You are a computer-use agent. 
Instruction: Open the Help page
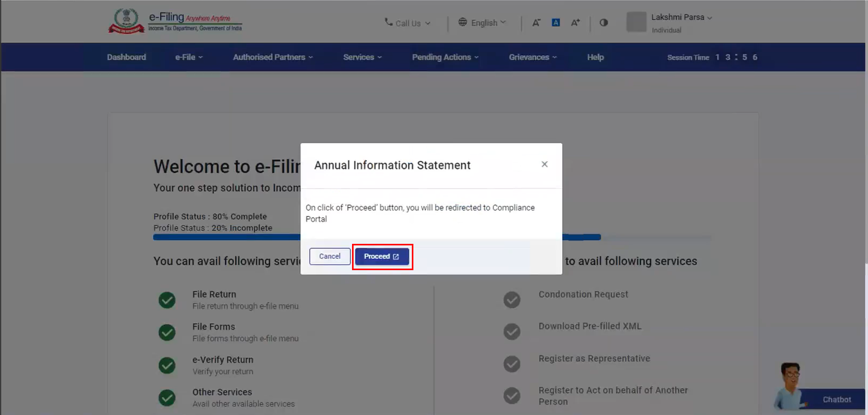click(x=595, y=57)
